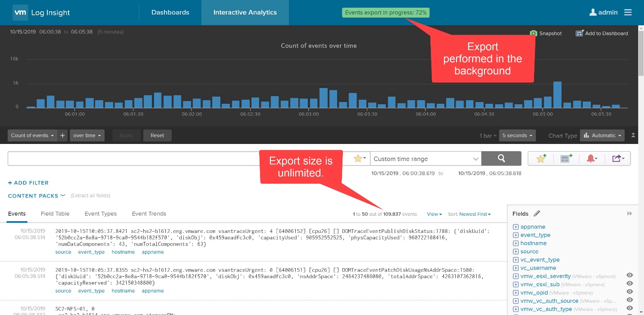Open the Custom time range dropdown
The image size is (644, 315).
click(426, 158)
